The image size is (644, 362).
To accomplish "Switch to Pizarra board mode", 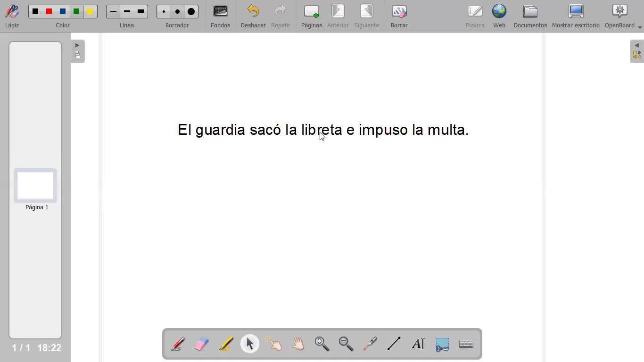I will click(475, 16).
